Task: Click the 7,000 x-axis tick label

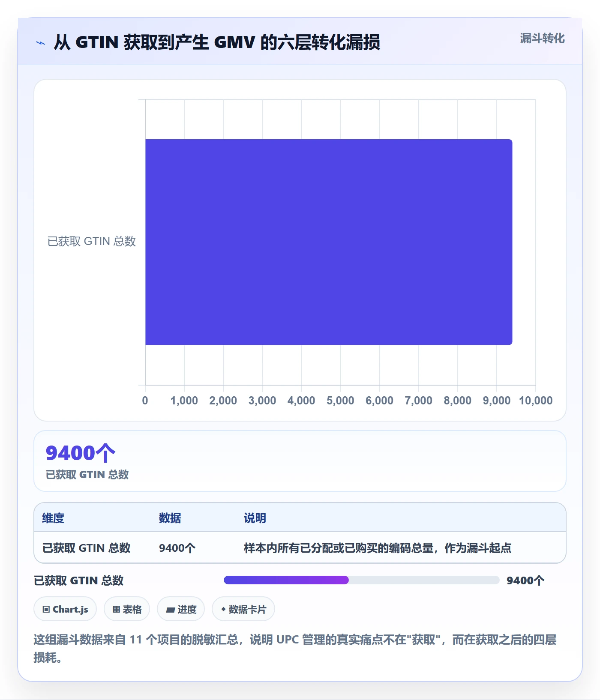Action: [419, 401]
